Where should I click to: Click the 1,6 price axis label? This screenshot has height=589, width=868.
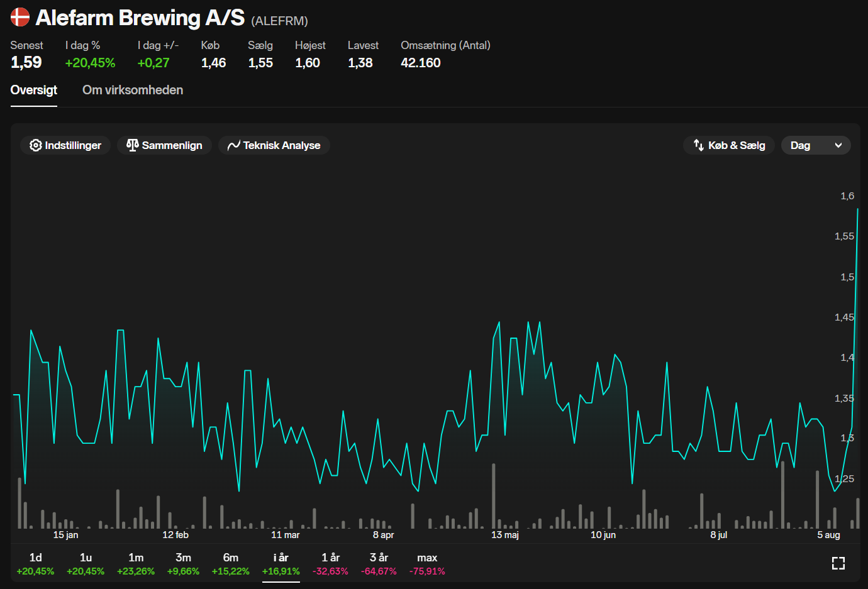pos(847,196)
